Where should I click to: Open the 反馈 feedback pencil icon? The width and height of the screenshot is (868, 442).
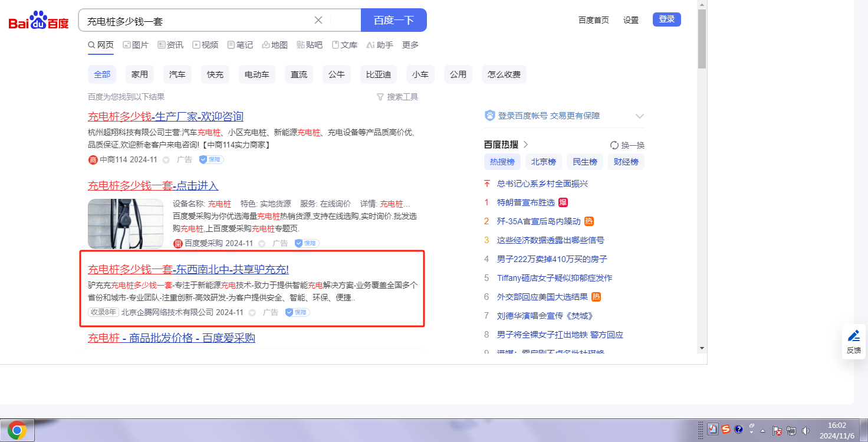pyautogui.click(x=853, y=336)
